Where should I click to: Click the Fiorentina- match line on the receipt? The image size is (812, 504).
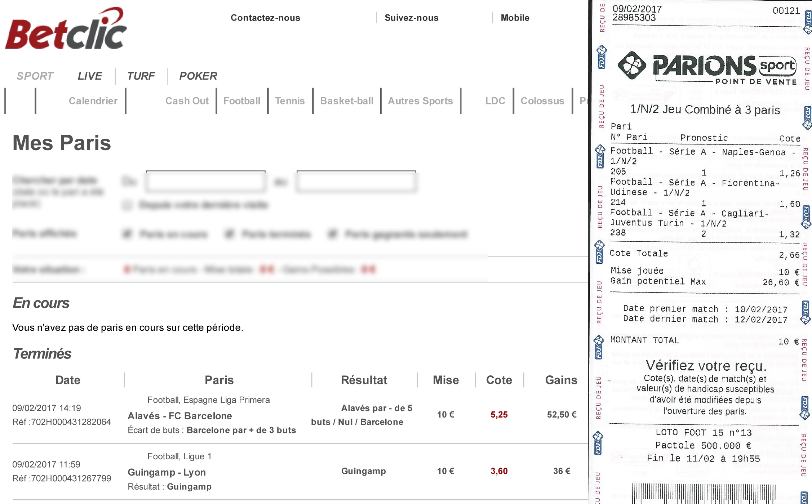point(695,183)
